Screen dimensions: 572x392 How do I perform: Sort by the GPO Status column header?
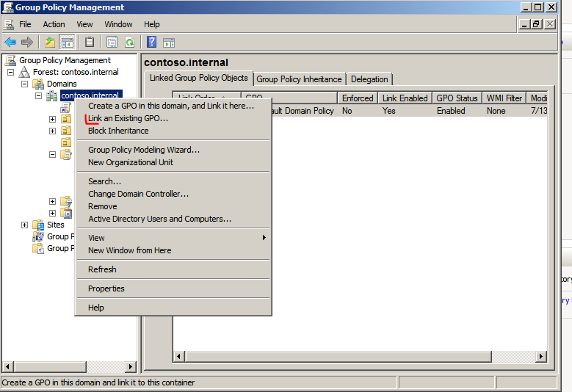457,98
